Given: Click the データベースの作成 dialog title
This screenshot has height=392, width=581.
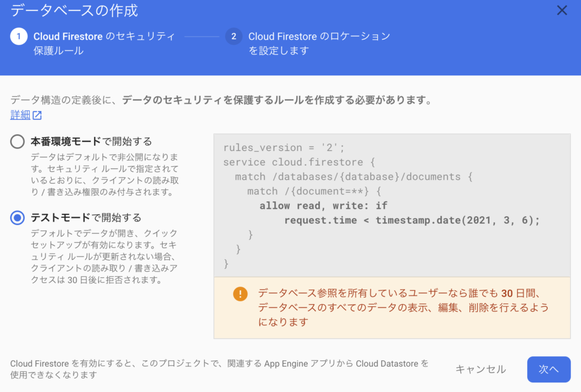Looking at the screenshot, I should pos(74,10).
